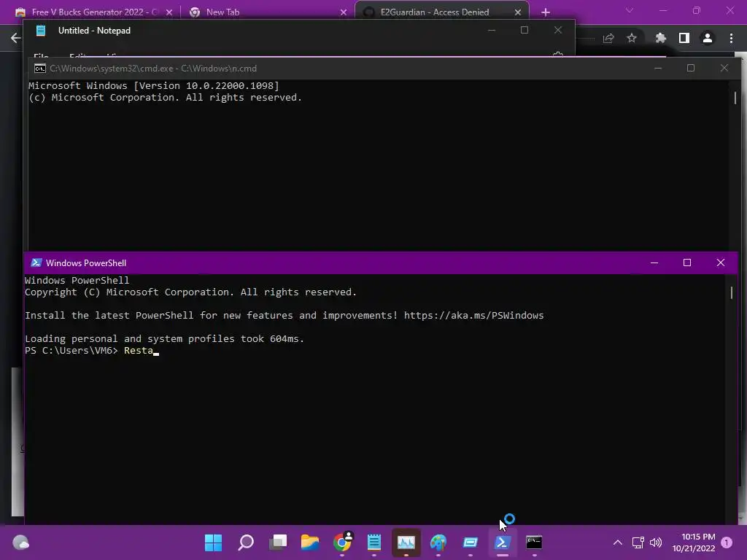
Task: Open Chrome three-dot menu
Action: (x=731, y=38)
